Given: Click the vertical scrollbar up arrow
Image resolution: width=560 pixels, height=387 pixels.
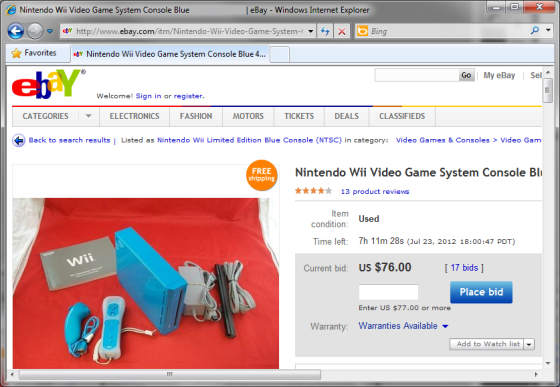Looking at the screenshot, I should (548, 72).
